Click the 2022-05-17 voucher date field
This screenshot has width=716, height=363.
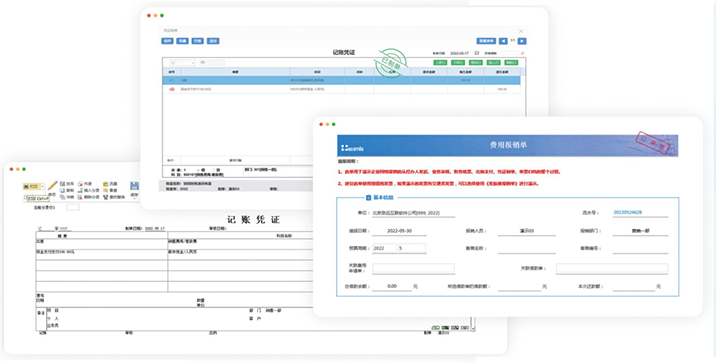(459, 53)
